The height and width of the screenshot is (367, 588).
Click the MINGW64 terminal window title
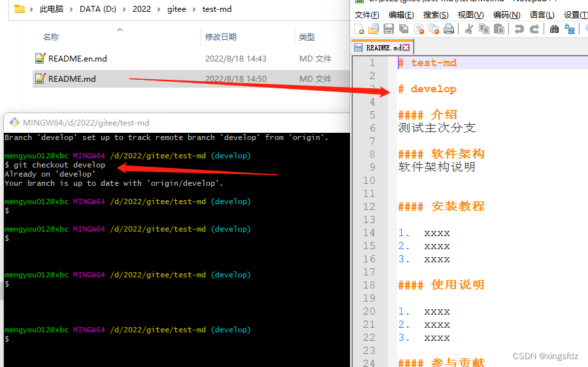pos(86,123)
